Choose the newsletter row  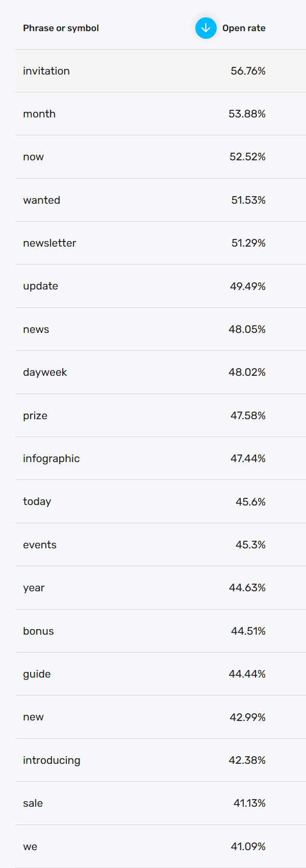pyautogui.click(x=161, y=243)
